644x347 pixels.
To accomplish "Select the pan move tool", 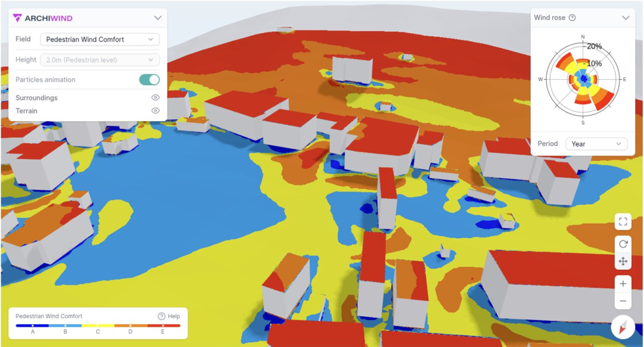I will (x=623, y=261).
